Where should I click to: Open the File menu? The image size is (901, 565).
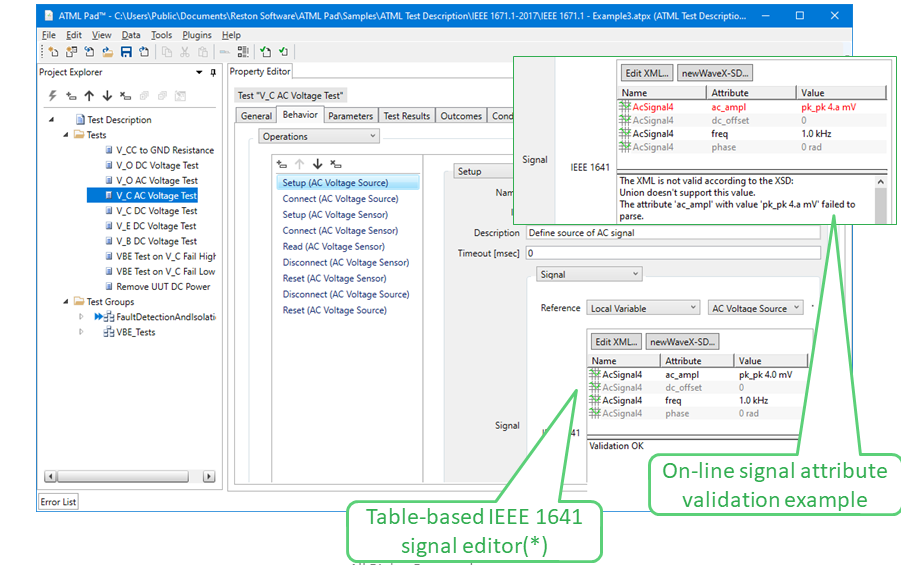point(49,35)
